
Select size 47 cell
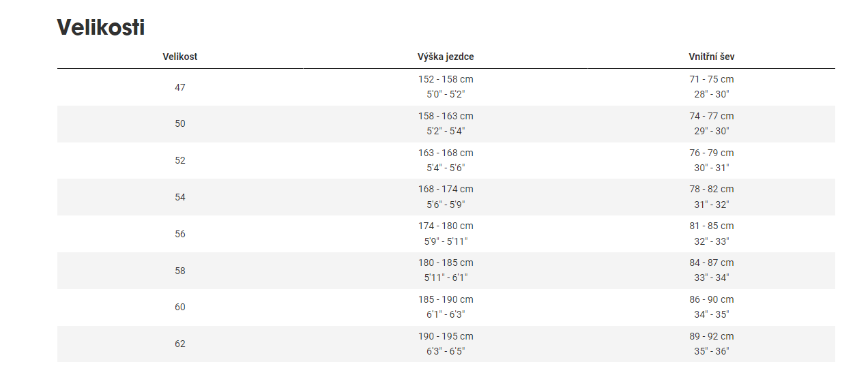click(x=180, y=87)
